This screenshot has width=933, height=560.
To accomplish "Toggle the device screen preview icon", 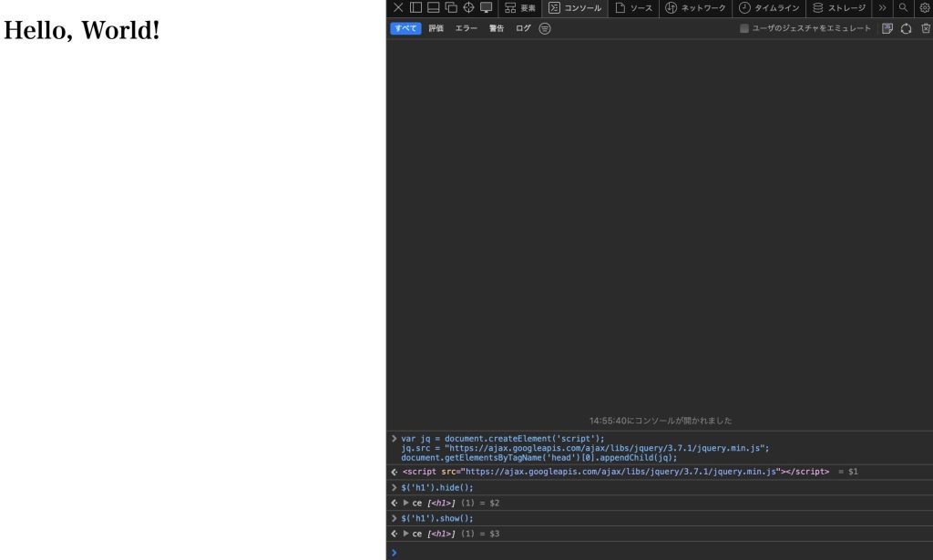I will 487,7.
